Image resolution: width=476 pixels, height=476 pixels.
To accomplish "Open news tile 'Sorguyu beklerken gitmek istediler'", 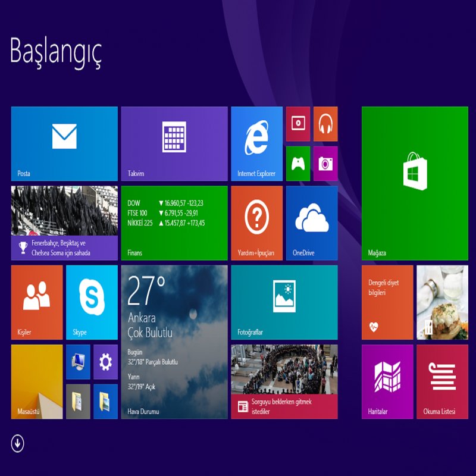I will point(284,382).
